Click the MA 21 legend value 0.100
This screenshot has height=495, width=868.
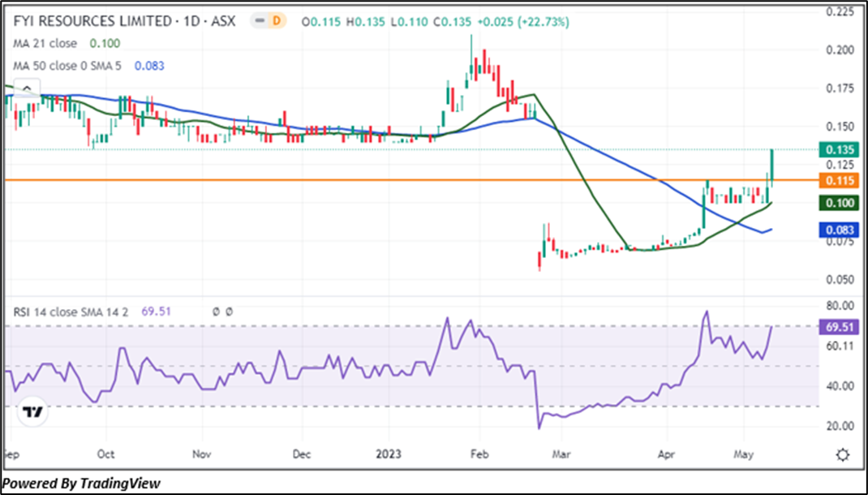[105, 44]
